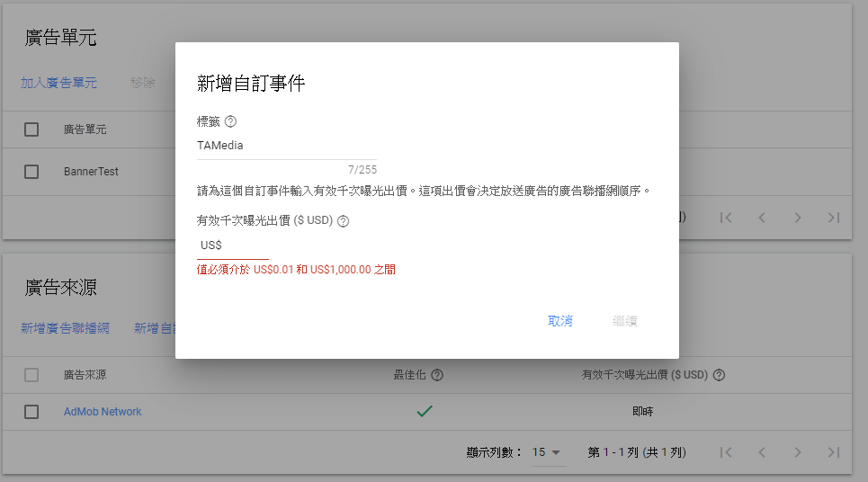Click 新增自訂事件 dialog title
This screenshot has width=868, height=482.
click(x=251, y=84)
